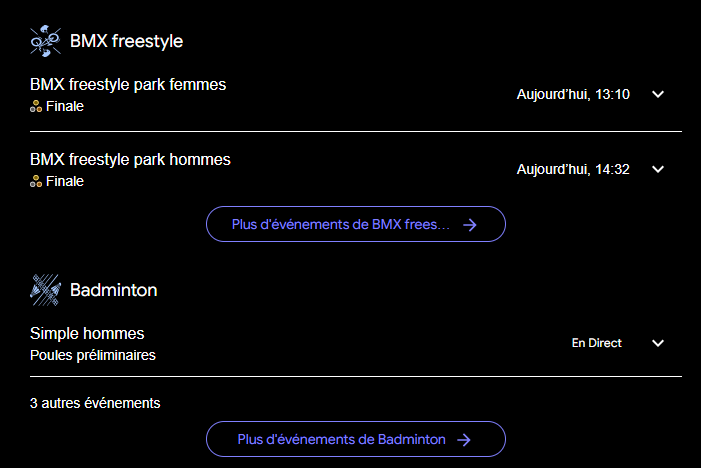Viewport: 701px width, 468px height.
Task: Click the Aujourd'hui, 13:10 start time
Action: pyautogui.click(x=572, y=95)
